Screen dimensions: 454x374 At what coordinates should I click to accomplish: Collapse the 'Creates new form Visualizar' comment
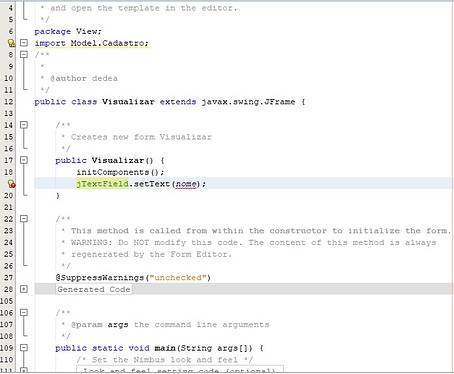coord(24,125)
